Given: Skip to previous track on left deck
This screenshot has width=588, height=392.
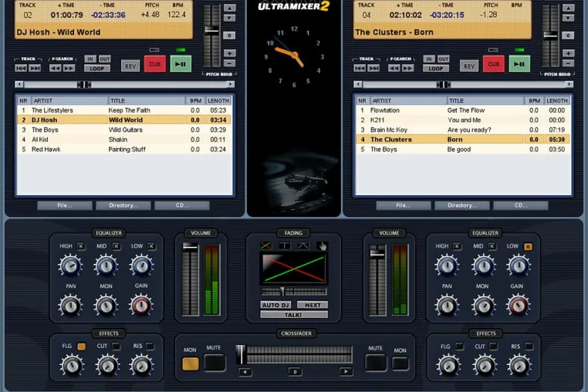Looking at the screenshot, I should [x=21, y=68].
